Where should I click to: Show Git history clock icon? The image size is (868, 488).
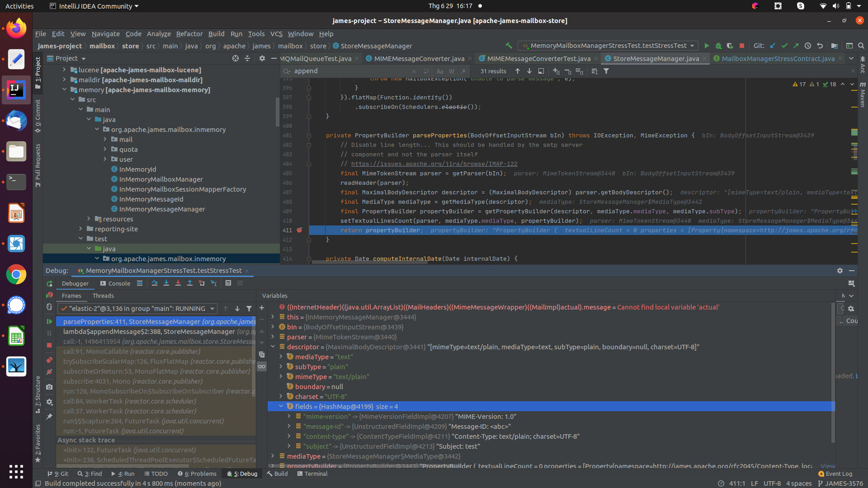point(808,46)
